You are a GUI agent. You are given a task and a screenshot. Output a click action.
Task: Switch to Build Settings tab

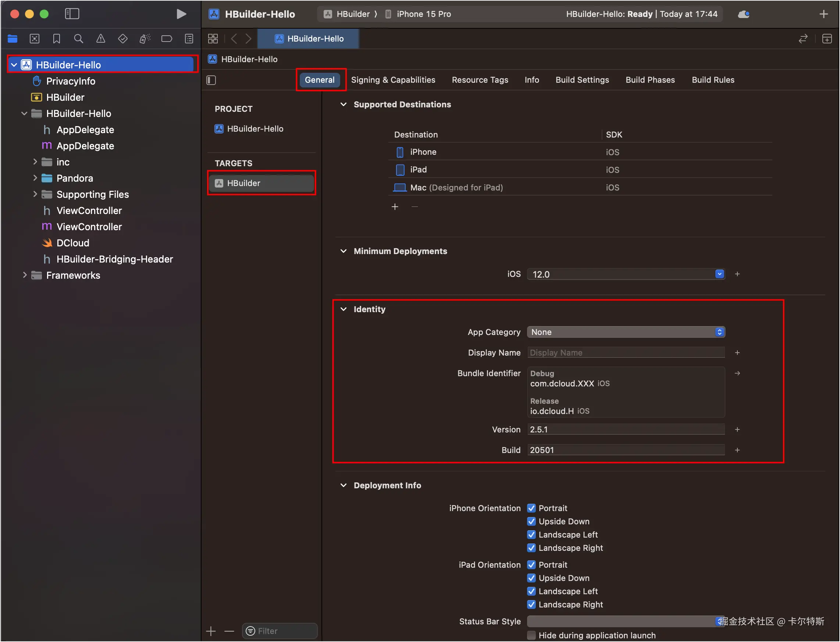click(582, 80)
